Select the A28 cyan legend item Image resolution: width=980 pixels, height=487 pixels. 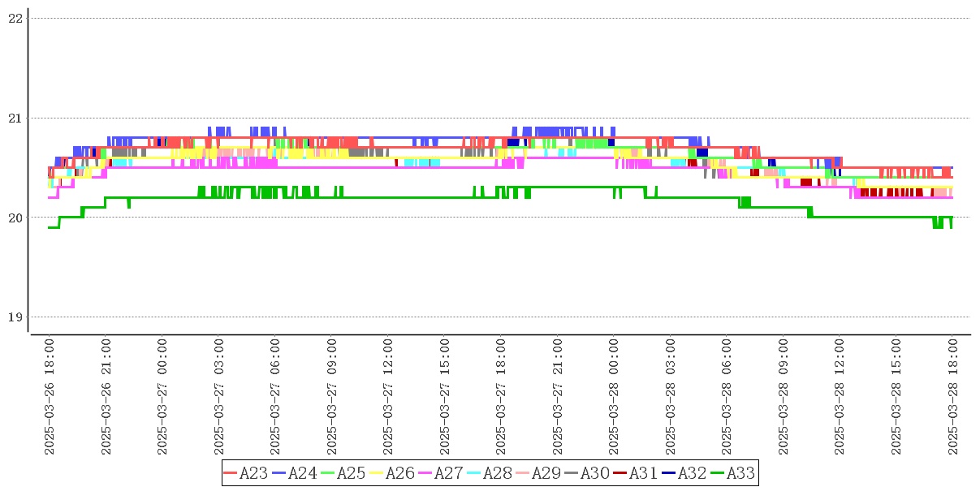(x=490, y=473)
